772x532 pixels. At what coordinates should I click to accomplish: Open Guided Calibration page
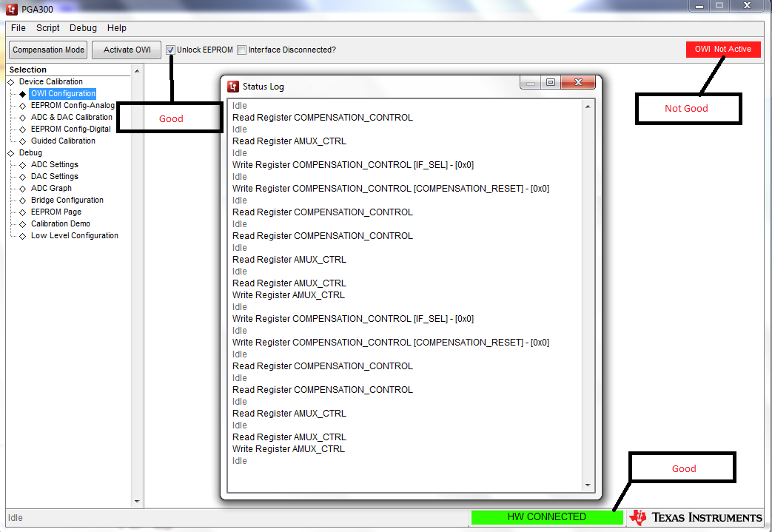[x=63, y=141]
